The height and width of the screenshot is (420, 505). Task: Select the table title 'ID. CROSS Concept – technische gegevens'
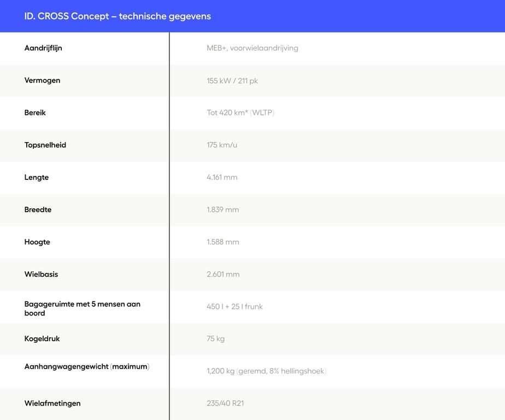click(118, 16)
